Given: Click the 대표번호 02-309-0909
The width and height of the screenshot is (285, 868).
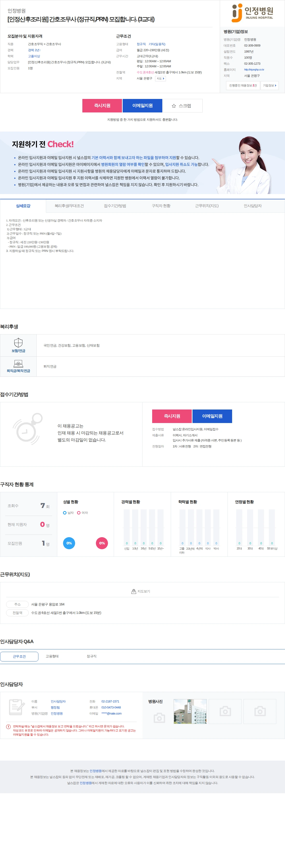Looking at the screenshot, I should [252, 46].
